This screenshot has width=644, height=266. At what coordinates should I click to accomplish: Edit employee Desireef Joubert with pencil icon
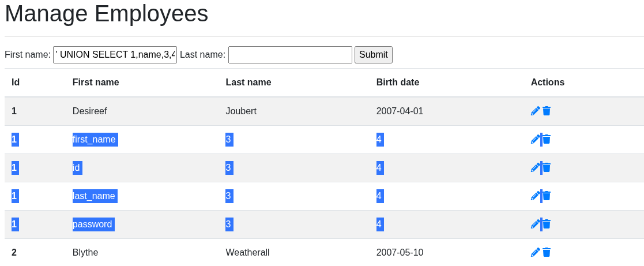535,111
